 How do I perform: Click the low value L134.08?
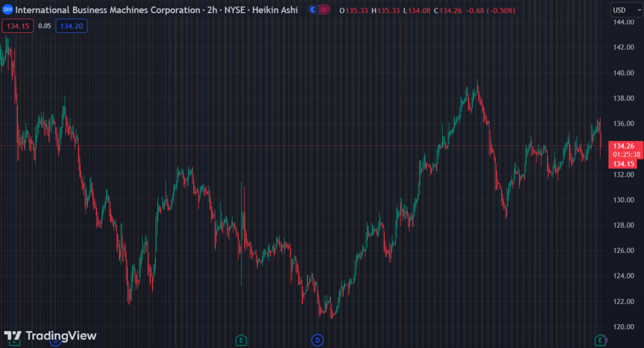click(416, 10)
